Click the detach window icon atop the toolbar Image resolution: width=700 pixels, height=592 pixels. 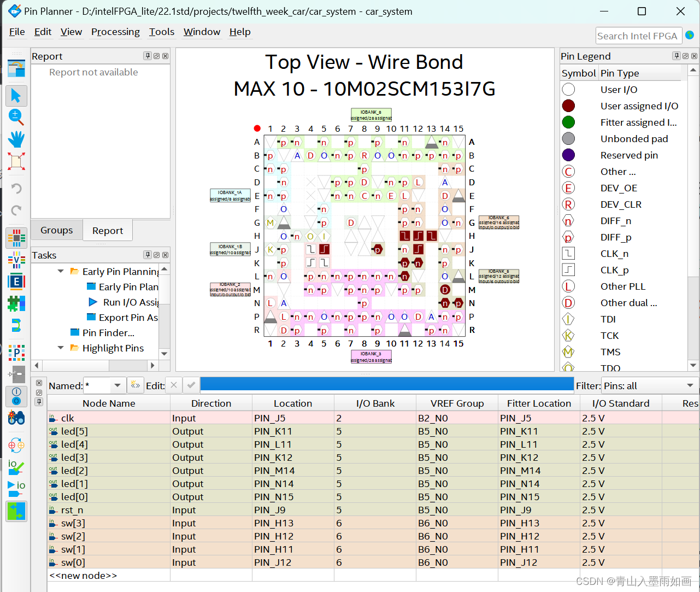coord(16,68)
